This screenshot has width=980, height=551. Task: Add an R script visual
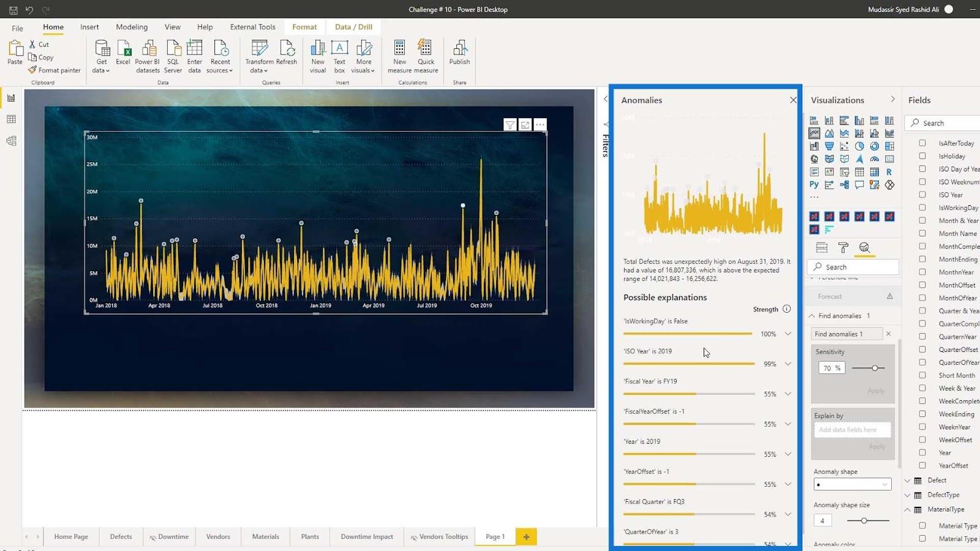pyautogui.click(x=889, y=172)
